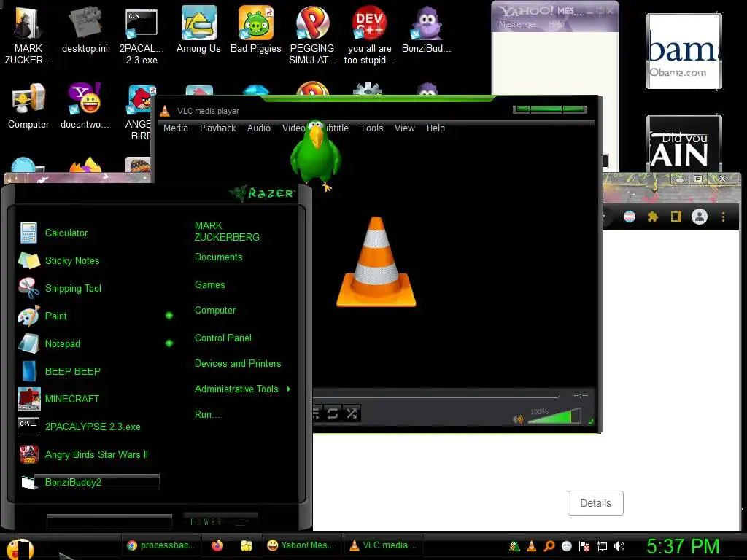Open the Chrome extensions puzzle icon
The width and height of the screenshot is (747, 560).
pyautogui.click(x=653, y=217)
